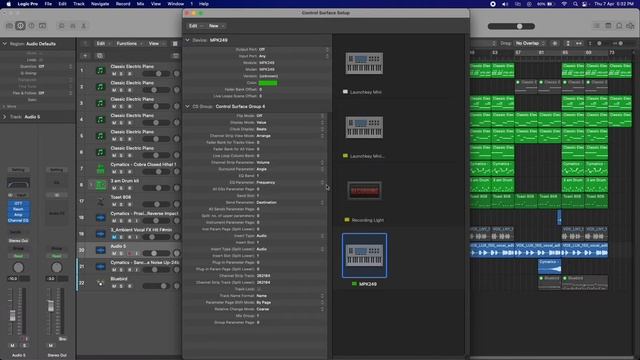Click the waveform icon on track 21

(x=100, y=266)
